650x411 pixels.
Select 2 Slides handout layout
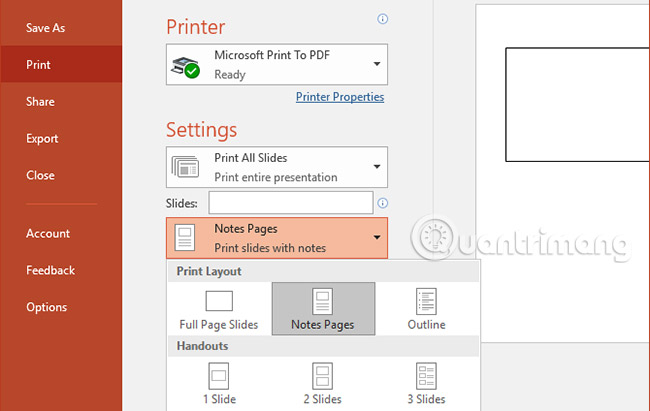point(323,384)
